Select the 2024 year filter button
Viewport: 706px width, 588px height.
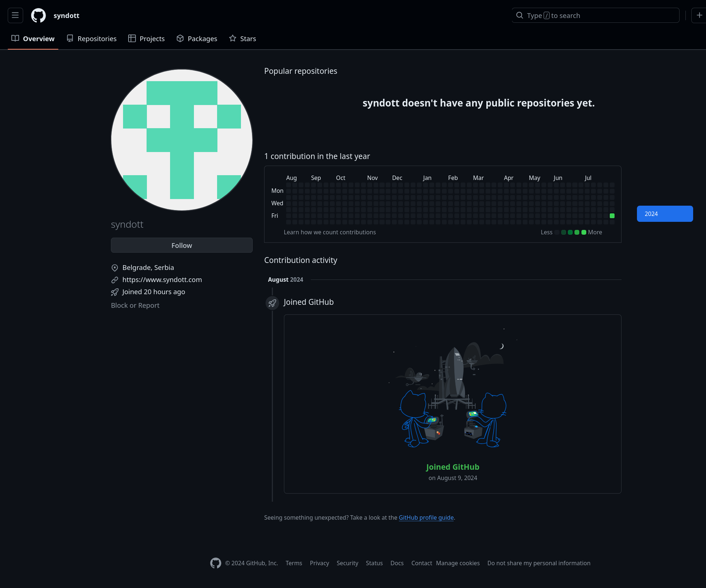click(x=665, y=214)
